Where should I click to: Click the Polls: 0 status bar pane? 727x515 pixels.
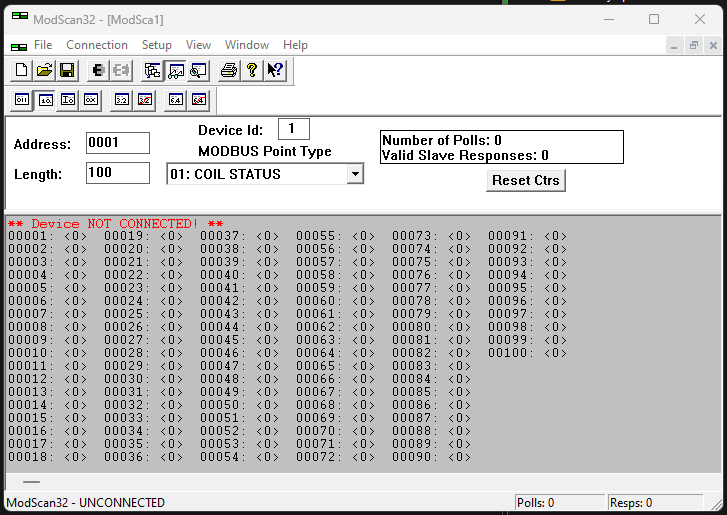coord(560,503)
